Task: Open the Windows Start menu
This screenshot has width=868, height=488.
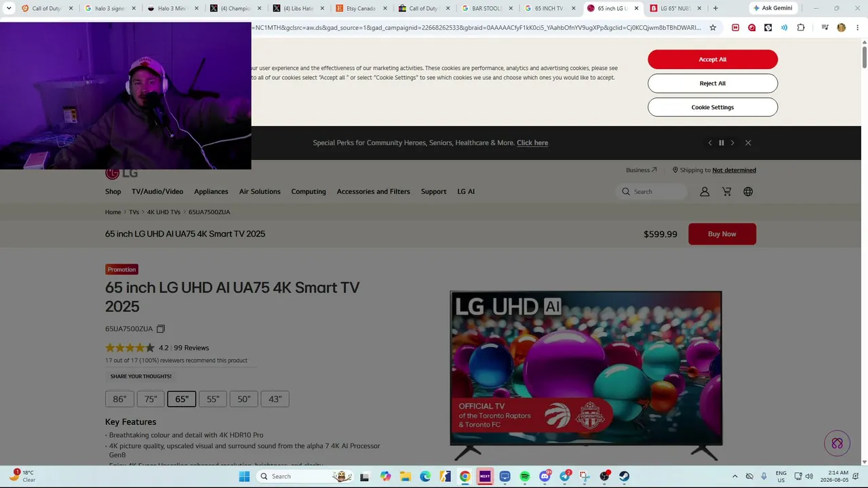Action: tap(244, 476)
